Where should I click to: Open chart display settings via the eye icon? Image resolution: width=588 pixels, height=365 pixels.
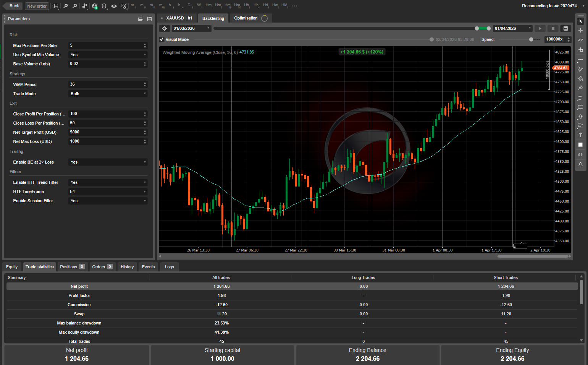click(x=113, y=6)
